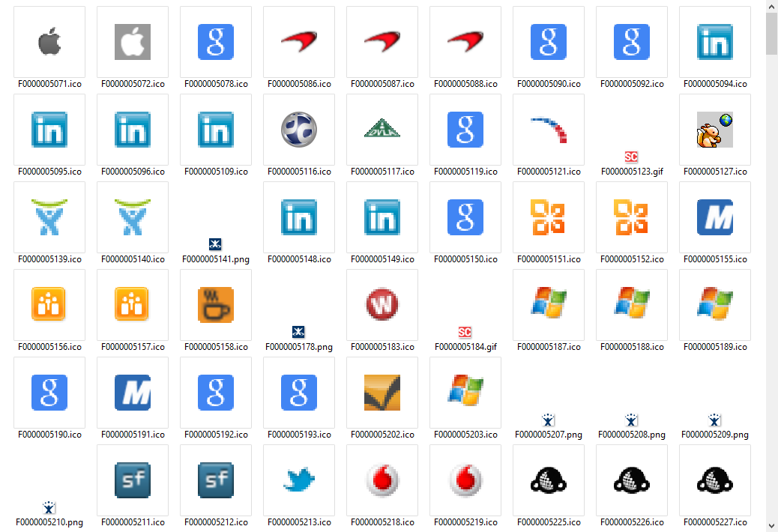Click the Atlassian figure icon F0000005140.ico
The width and height of the screenshot is (778, 532).
(133, 217)
